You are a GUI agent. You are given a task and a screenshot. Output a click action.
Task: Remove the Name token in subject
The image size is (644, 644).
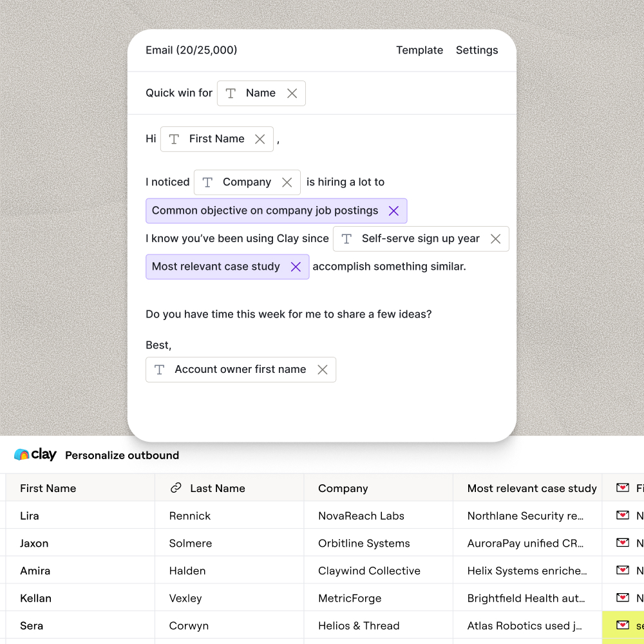[x=292, y=93]
